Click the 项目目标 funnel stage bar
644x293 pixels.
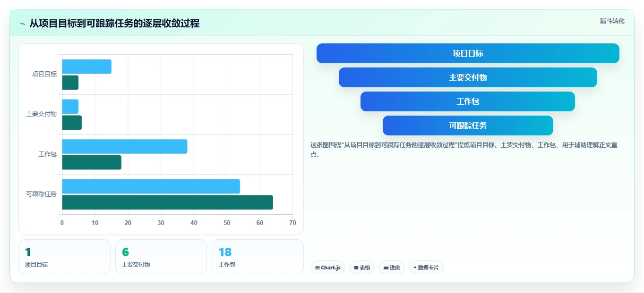click(x=468, y=53)
